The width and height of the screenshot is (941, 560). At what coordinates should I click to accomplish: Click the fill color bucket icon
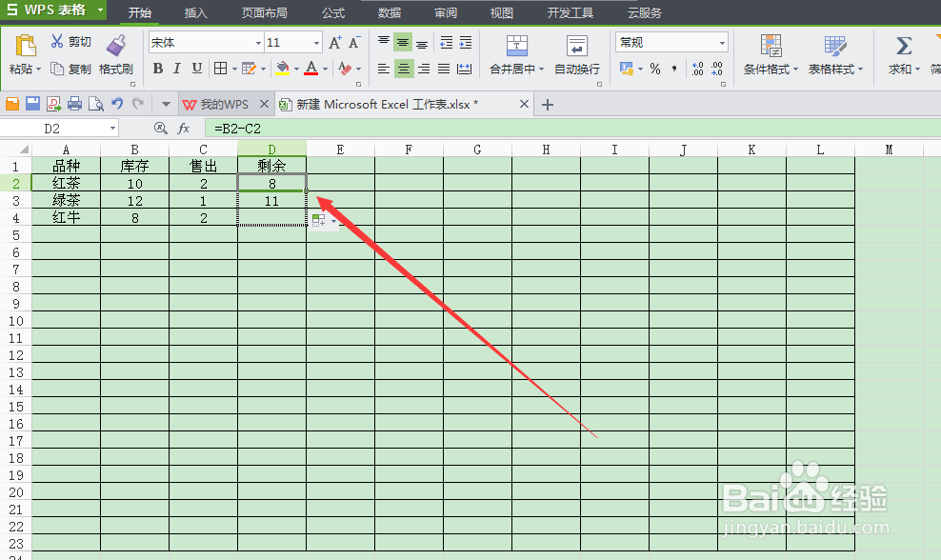282,69
